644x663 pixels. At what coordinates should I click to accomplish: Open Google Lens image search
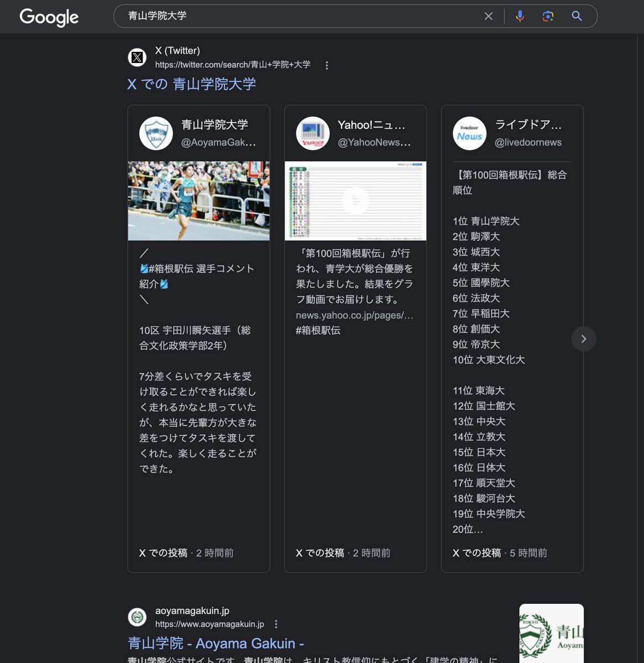click(x=548, y=17)
